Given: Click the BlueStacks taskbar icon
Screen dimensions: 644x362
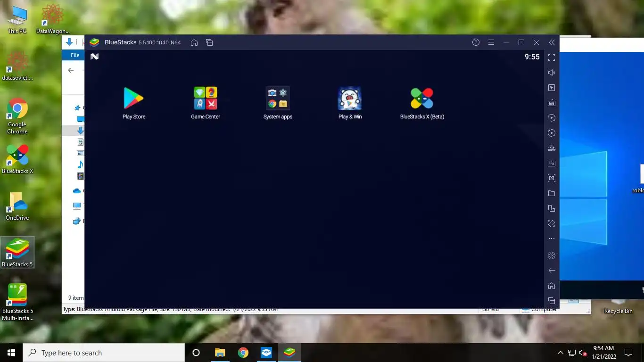Looking at the screenshot, I should click(x=289, y=353).
